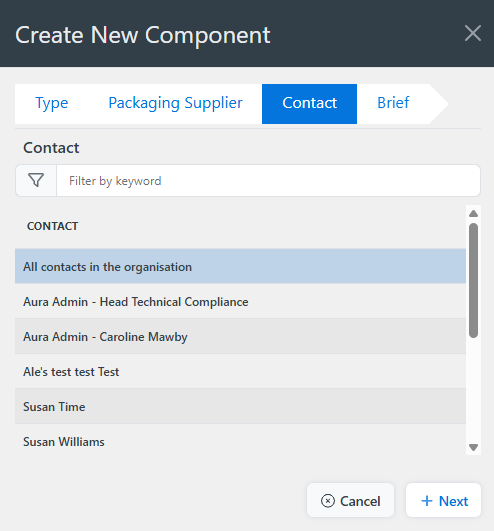The height and width of the screenshot is (531, 494).
Task: Pick Aura Admin - Caroline Mawby row
Action: [x=240, y=337]
